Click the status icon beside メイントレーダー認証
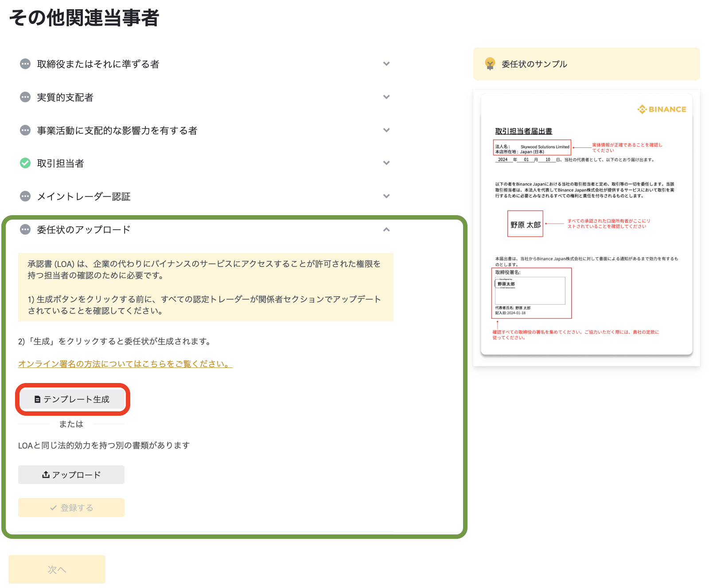 point(25,196)
